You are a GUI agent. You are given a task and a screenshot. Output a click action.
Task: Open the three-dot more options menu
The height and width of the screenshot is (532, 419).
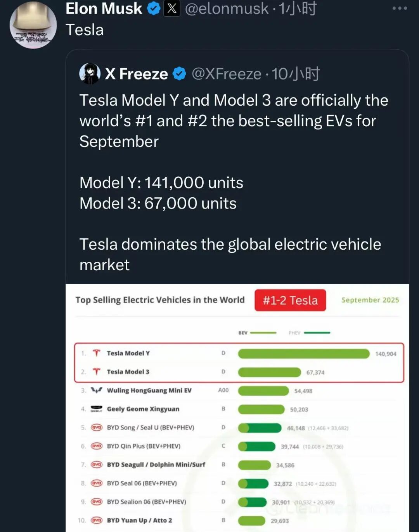400,8
